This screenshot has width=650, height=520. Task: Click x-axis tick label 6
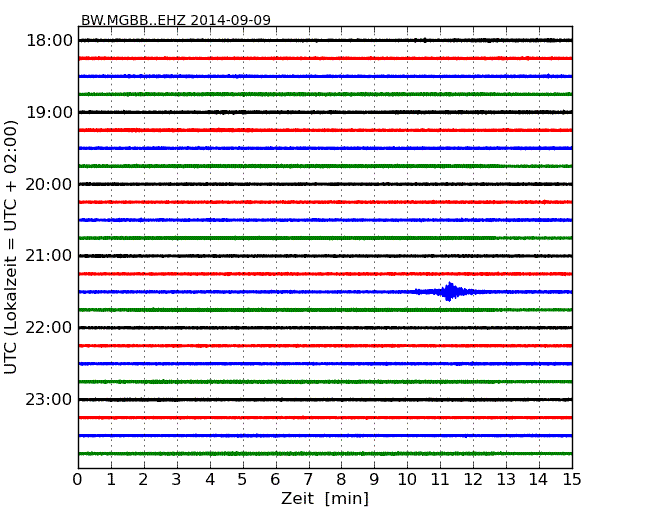(275, 479)
